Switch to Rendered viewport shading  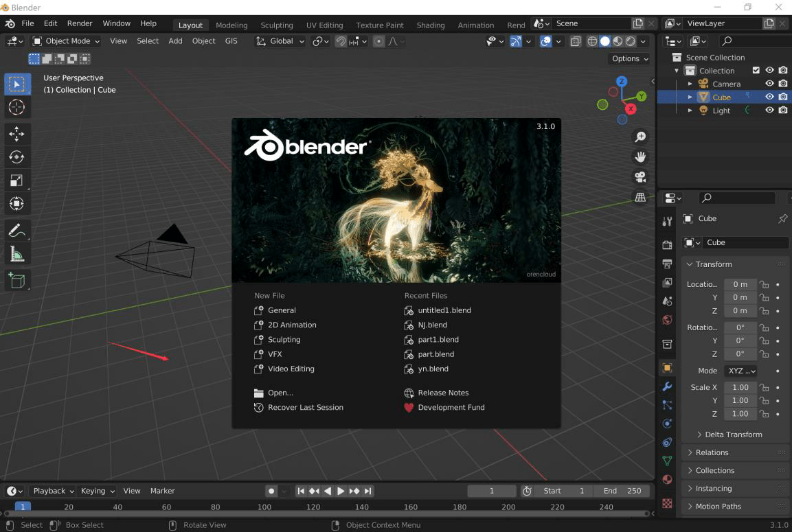point(631,41)
